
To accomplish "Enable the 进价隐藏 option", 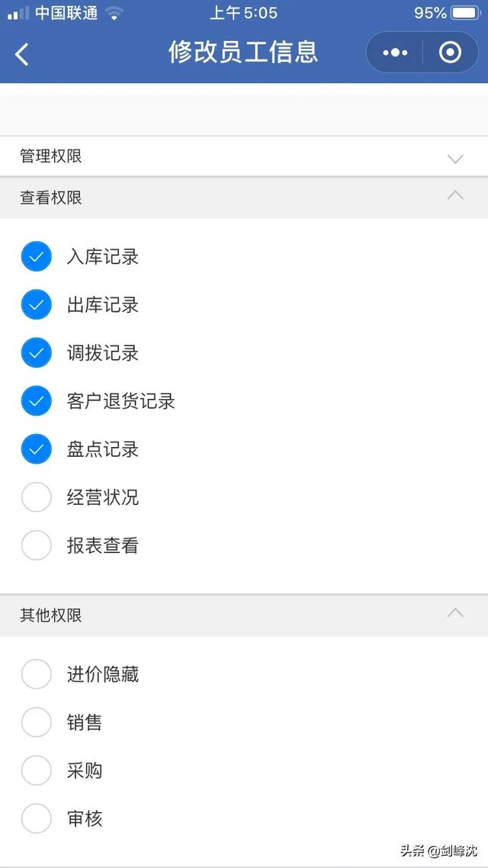I will point(36,674).
